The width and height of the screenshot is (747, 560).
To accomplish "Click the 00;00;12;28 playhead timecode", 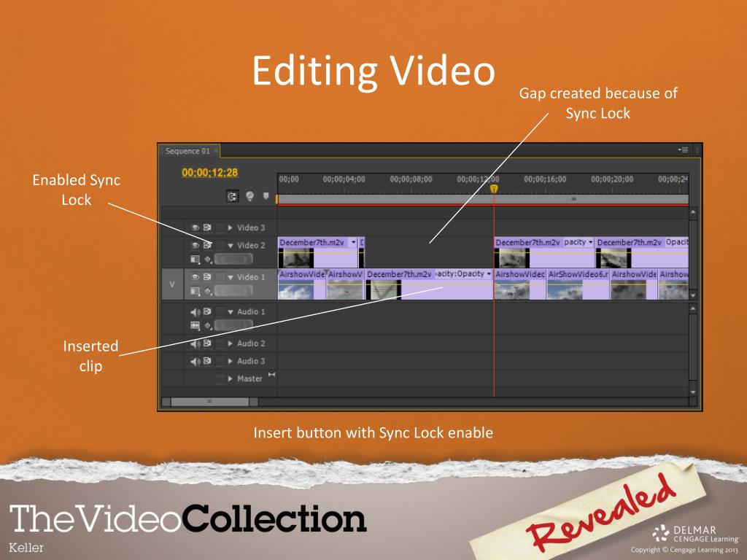I will (209, 173).
